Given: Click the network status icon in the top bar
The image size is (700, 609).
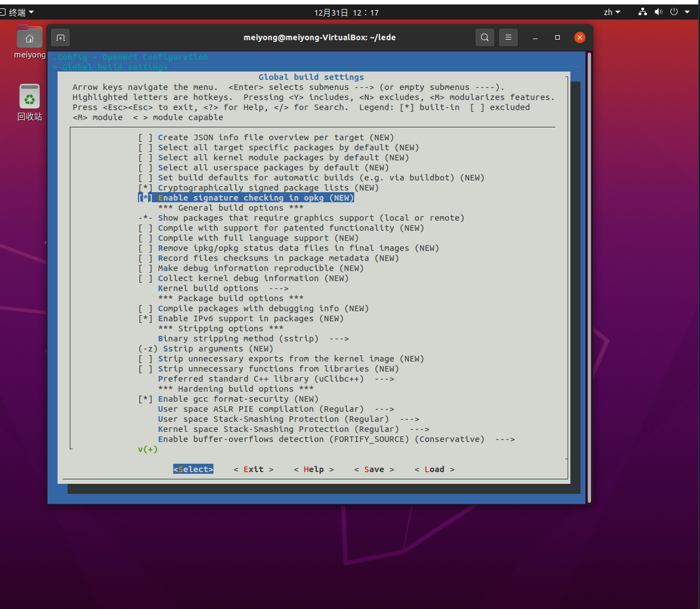Looking at the screenshot, I should [642, 11].
